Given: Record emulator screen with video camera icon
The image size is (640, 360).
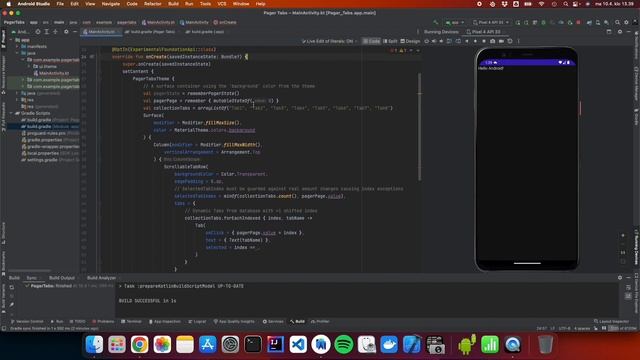Looking at the screenshot, I should (x=501, y=41).
